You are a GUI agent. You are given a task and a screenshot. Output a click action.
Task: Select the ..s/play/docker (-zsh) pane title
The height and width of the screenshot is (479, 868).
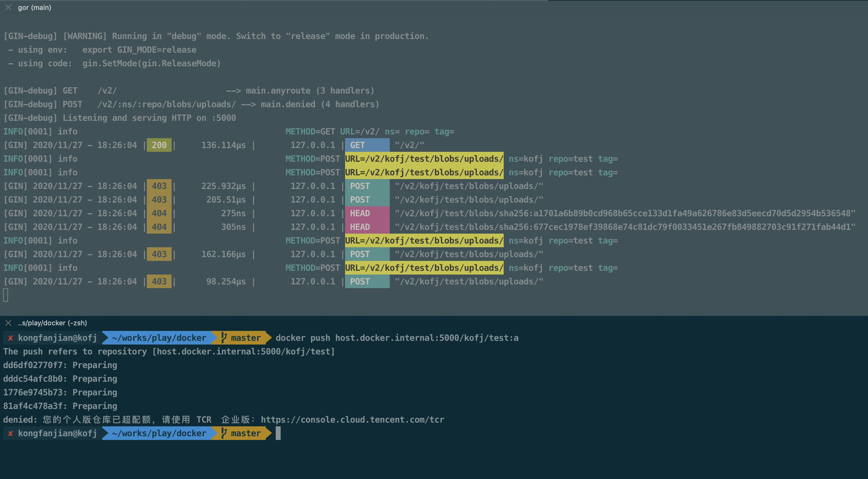(52, 323)
